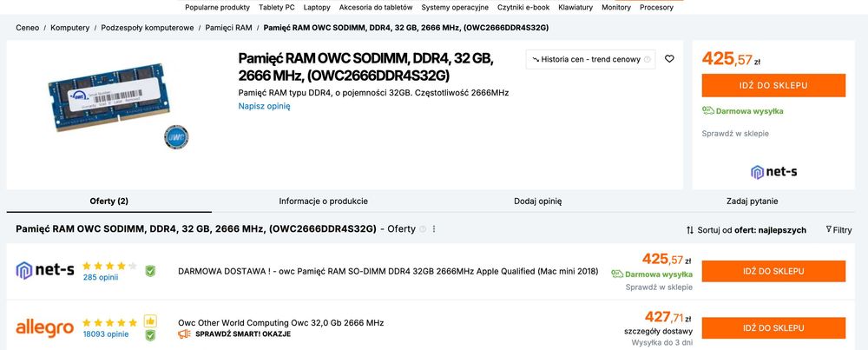Image resolution: width=868 pixels, height=350 pixels.
Task: Click net-s shop logo in price box
Action: [774, 172]
